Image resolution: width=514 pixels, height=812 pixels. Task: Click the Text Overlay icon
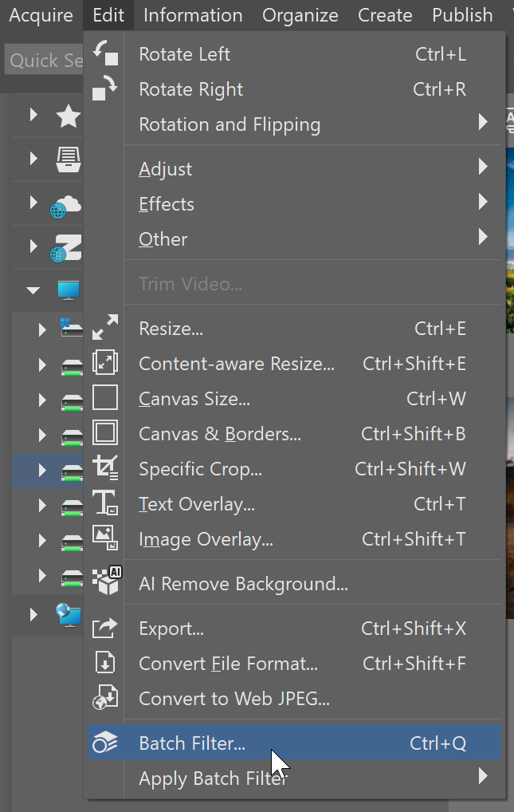(105, 503)
